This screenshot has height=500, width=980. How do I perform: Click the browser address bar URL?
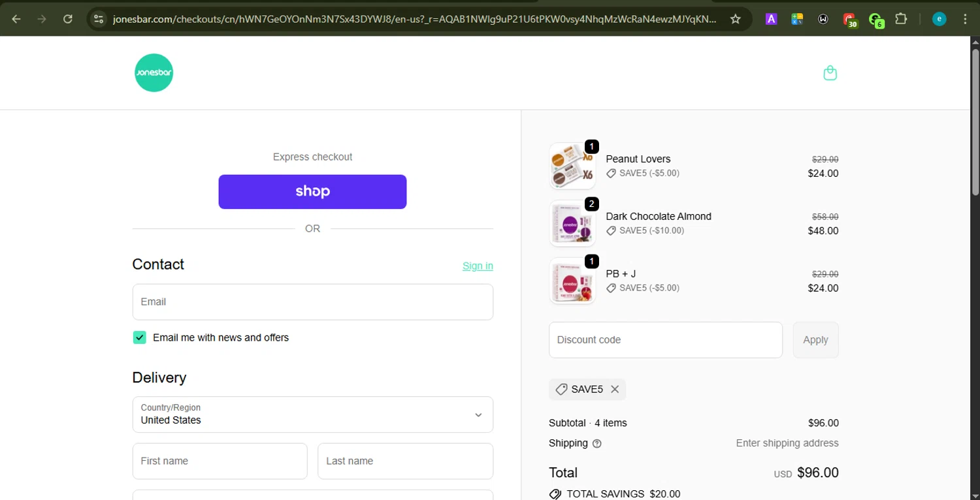[x=414, y=19]
